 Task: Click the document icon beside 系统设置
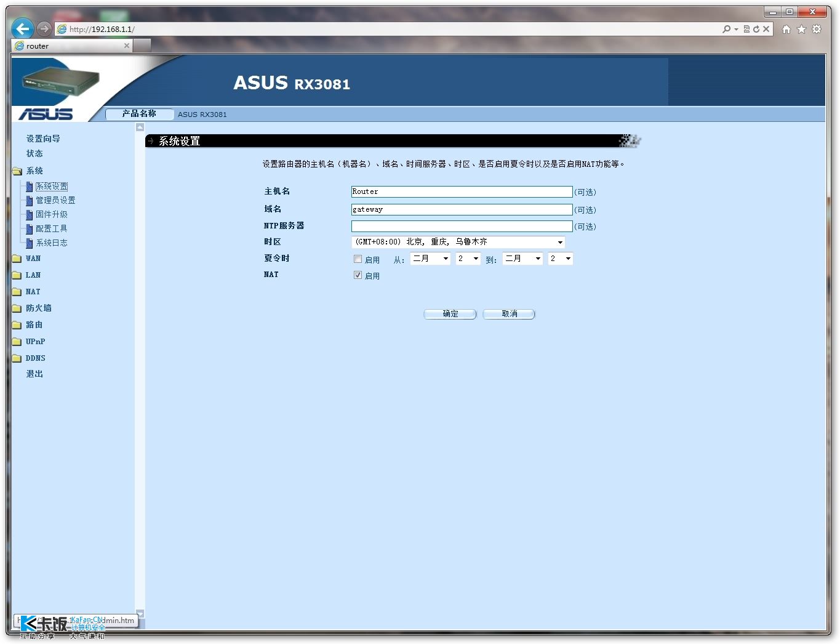tap(30, 187)
